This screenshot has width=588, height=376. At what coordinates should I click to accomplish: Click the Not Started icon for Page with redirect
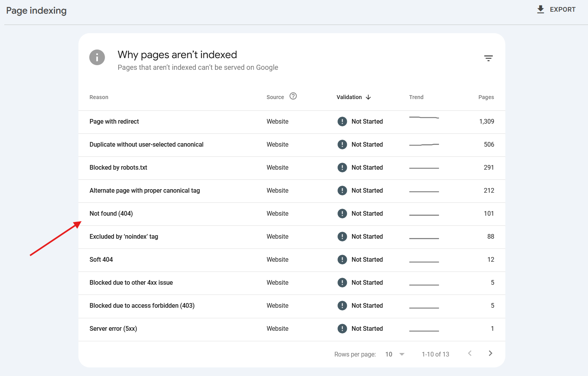[342, 122]
